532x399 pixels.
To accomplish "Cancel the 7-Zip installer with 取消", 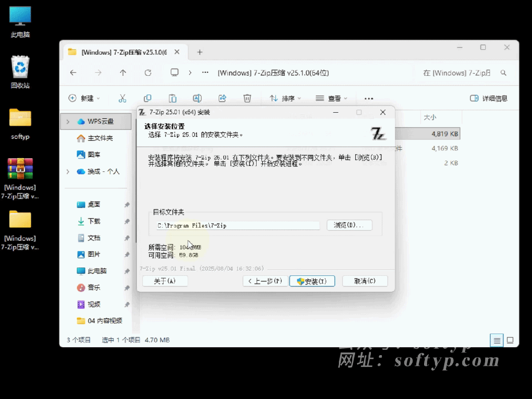I will coord(365,281).
